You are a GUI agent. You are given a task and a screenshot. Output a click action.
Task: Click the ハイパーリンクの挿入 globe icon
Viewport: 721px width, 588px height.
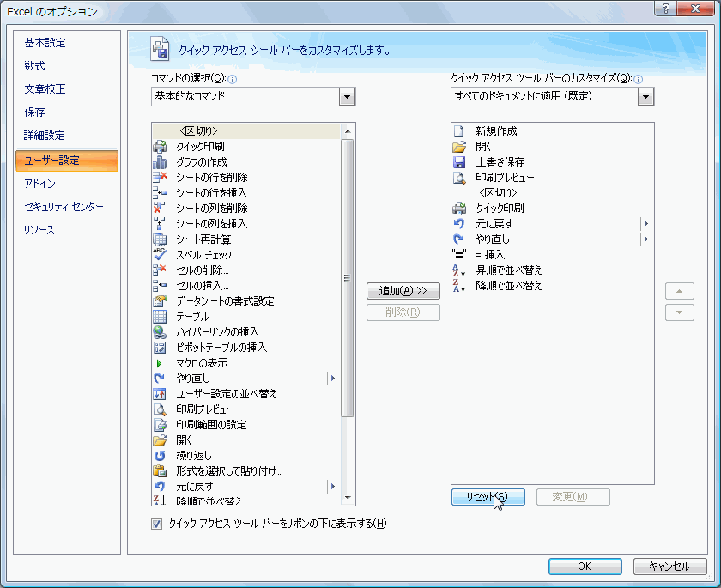pos(160,332)
